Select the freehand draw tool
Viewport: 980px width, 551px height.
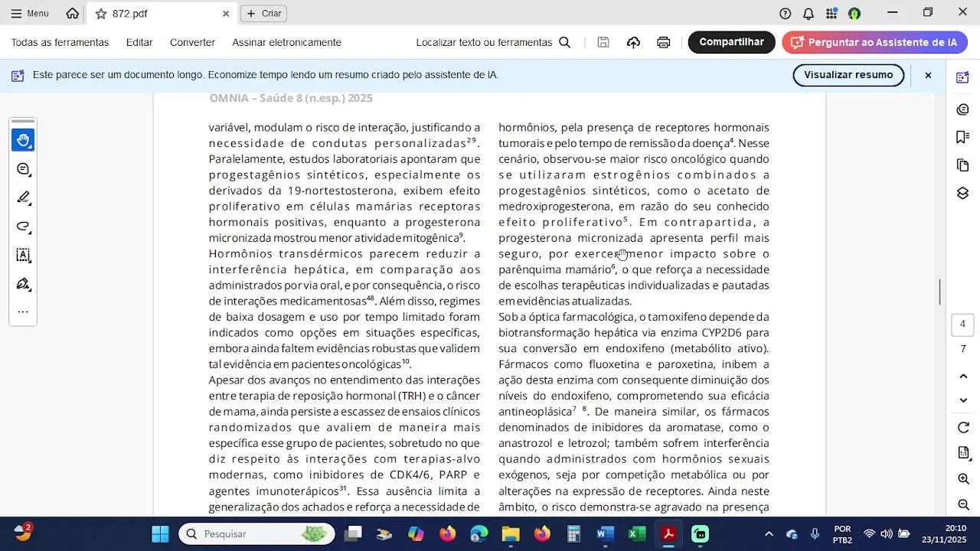pyautogui.click(x=23, y=227)
